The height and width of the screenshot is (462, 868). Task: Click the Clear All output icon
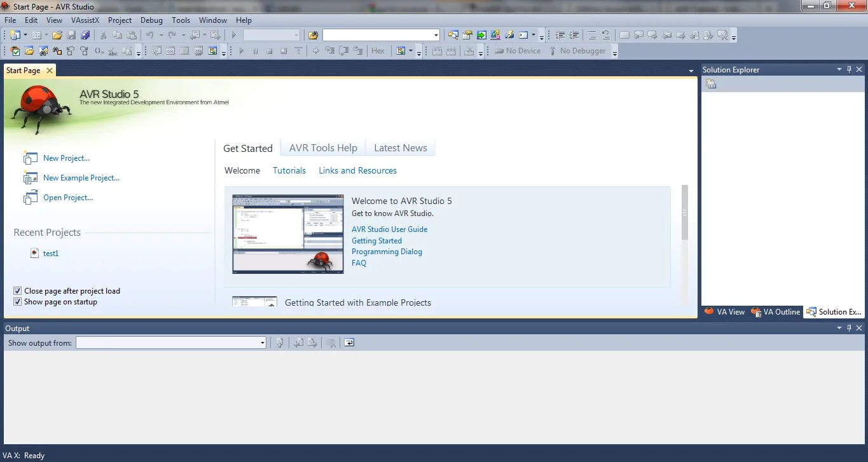pos(330,343)
